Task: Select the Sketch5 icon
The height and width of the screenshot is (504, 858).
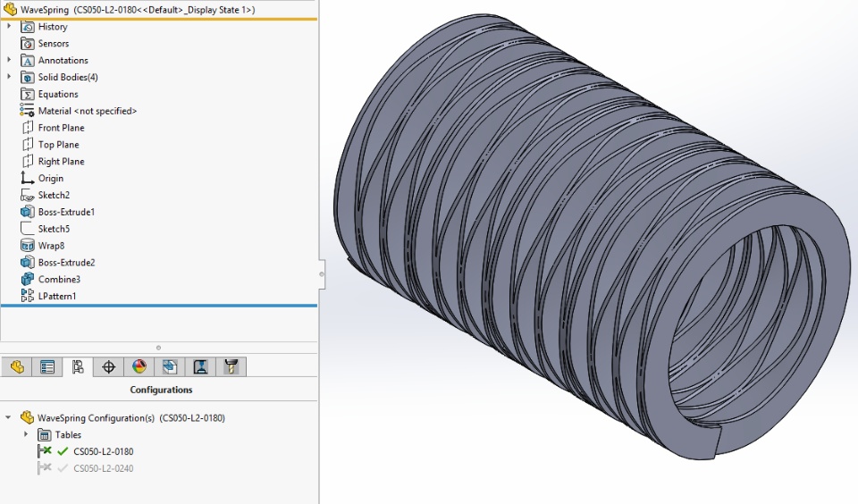Action: [x=28, y=229]
